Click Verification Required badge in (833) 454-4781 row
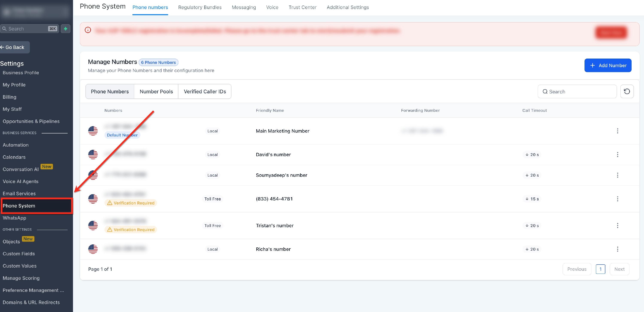644x312 pixels. (131, 203)
